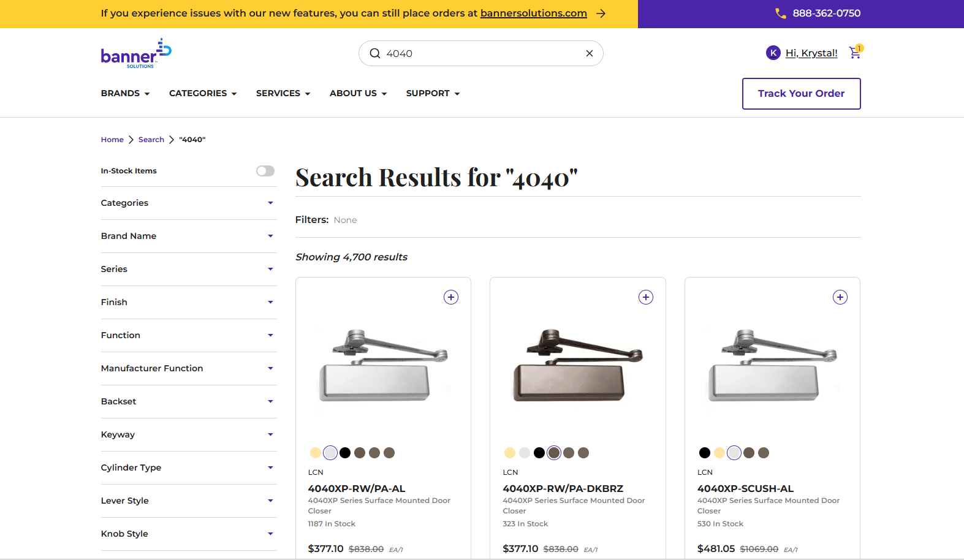This screenshot has width=964, height=560.
Task: Click the K user avatar icon
Action: pos(773,53)
